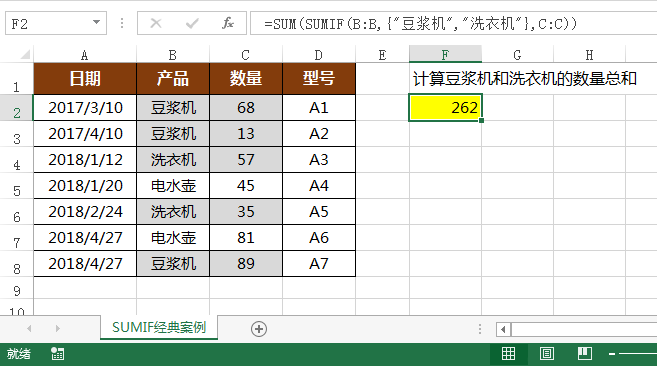The width and height of the screenshot is (657, 366).
Task: Select column A header
Action: point(85,55)
